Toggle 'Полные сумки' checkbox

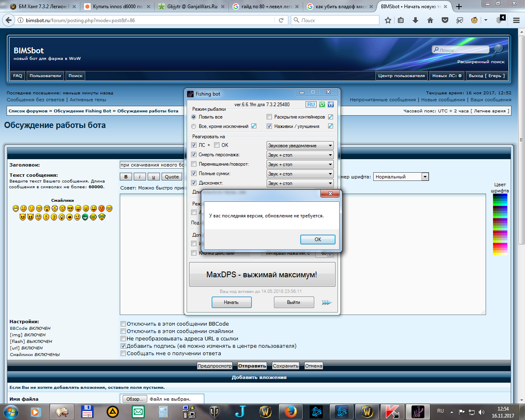194,173
